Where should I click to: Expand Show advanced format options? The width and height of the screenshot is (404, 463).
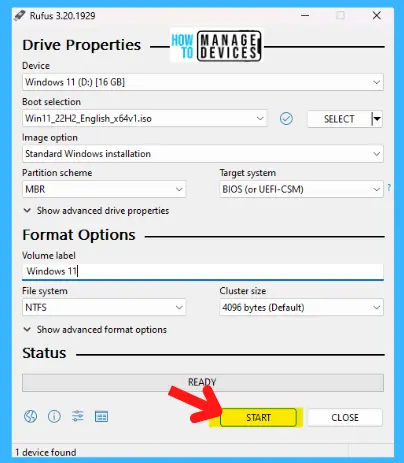point(95,330)
